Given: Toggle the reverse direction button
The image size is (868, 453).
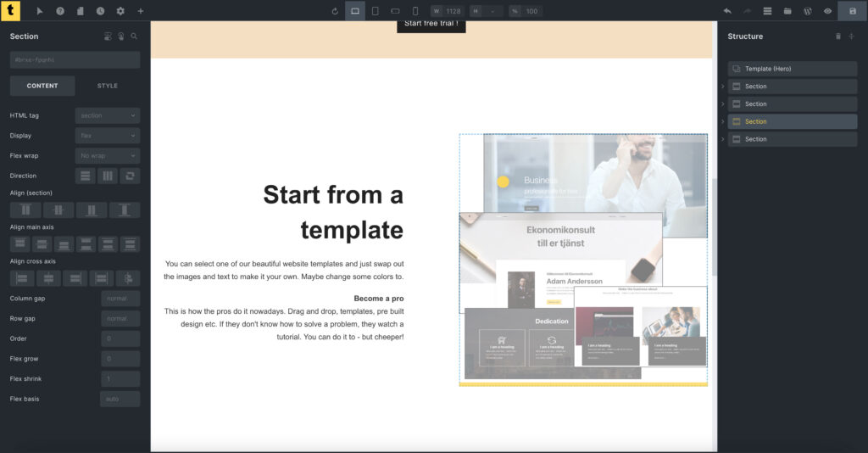Looking at the screenshot, I should 130,176.
